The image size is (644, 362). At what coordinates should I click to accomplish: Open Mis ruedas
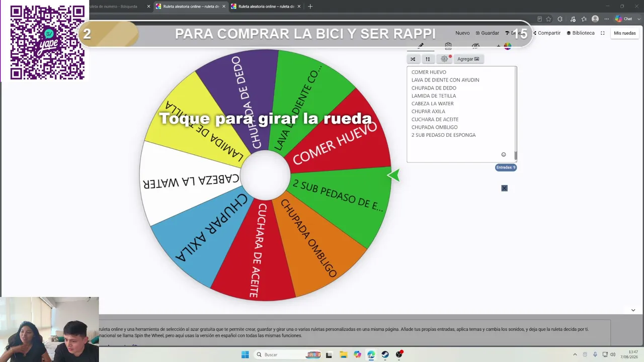point(625,33)
